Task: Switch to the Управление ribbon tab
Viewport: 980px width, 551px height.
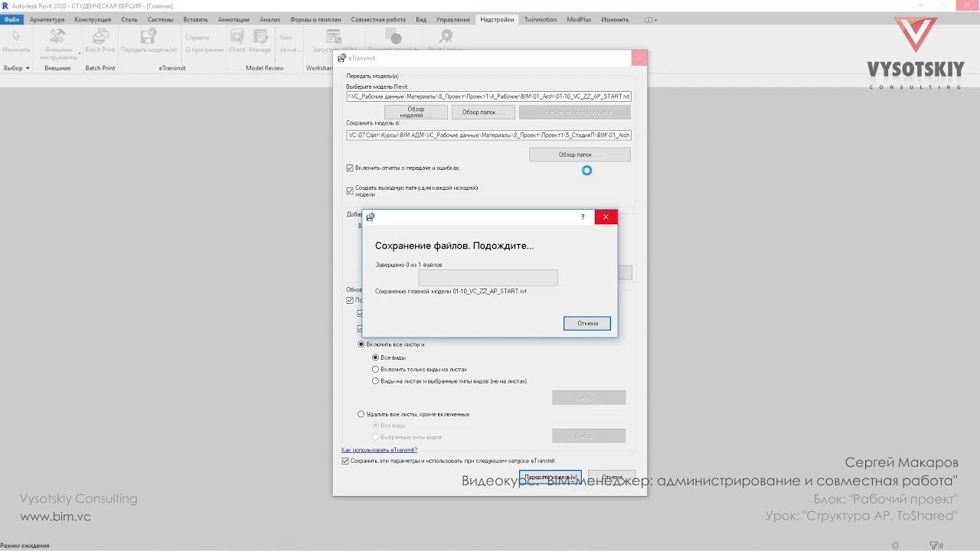Action: tap(453, 19)
